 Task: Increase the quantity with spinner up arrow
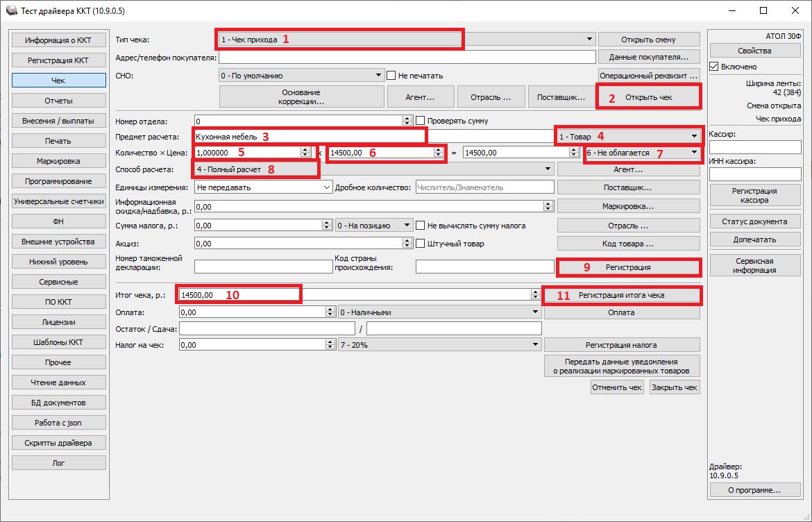[x=305, y=149]
